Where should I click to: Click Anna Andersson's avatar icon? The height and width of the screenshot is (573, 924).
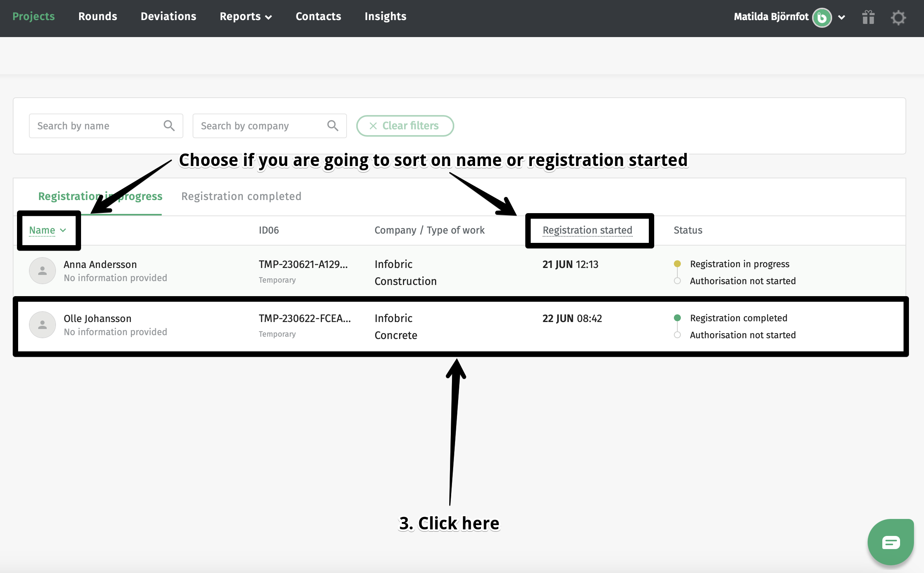pyautogui.click(x=42, y=271)
